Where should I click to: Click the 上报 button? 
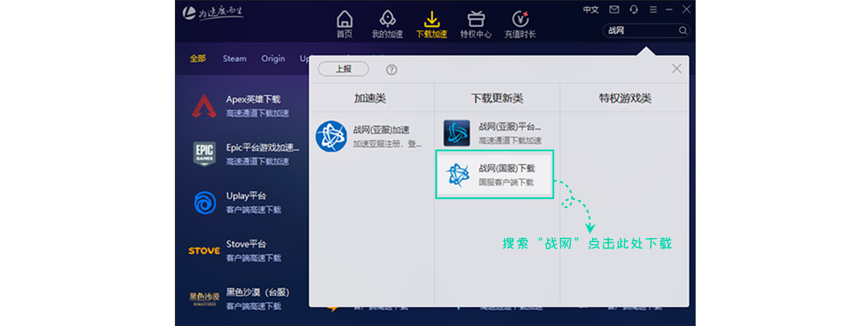point(343,69)
